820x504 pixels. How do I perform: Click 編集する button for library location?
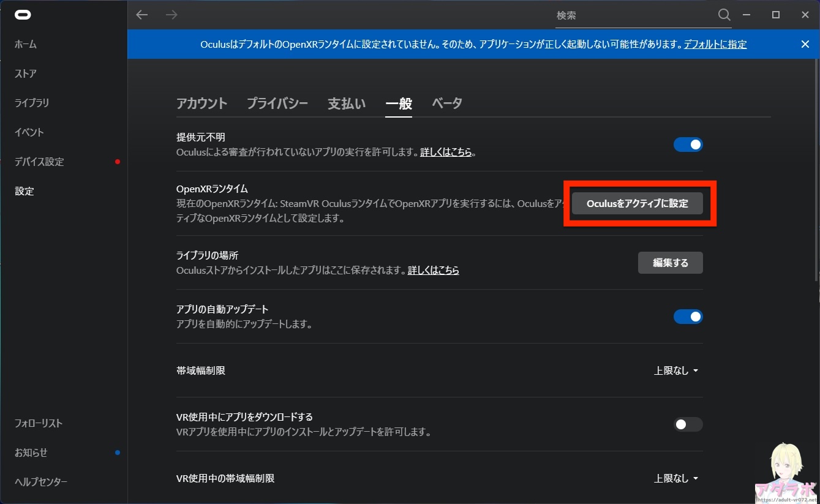tap(670, 263)
